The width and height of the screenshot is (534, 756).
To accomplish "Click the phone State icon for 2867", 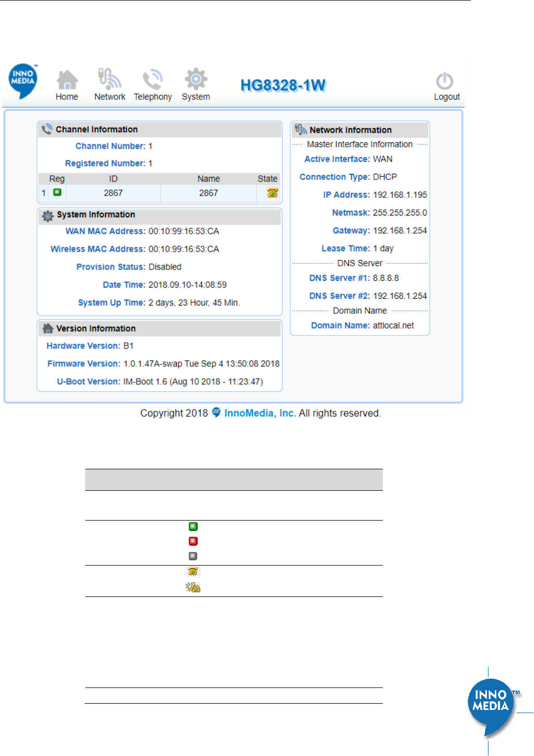I will tap(272, 193).
